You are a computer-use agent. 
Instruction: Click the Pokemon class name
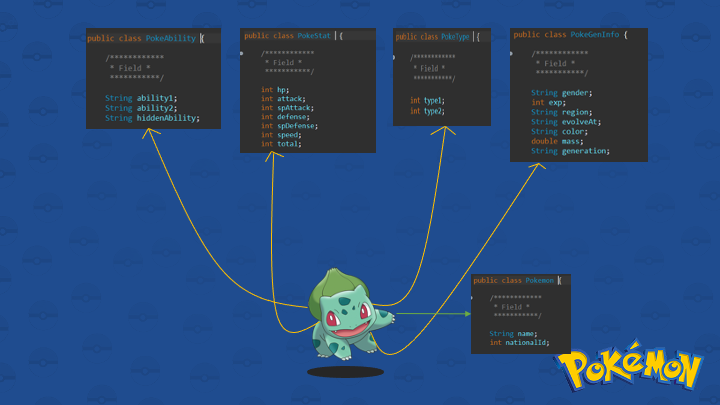coord(540,281)
